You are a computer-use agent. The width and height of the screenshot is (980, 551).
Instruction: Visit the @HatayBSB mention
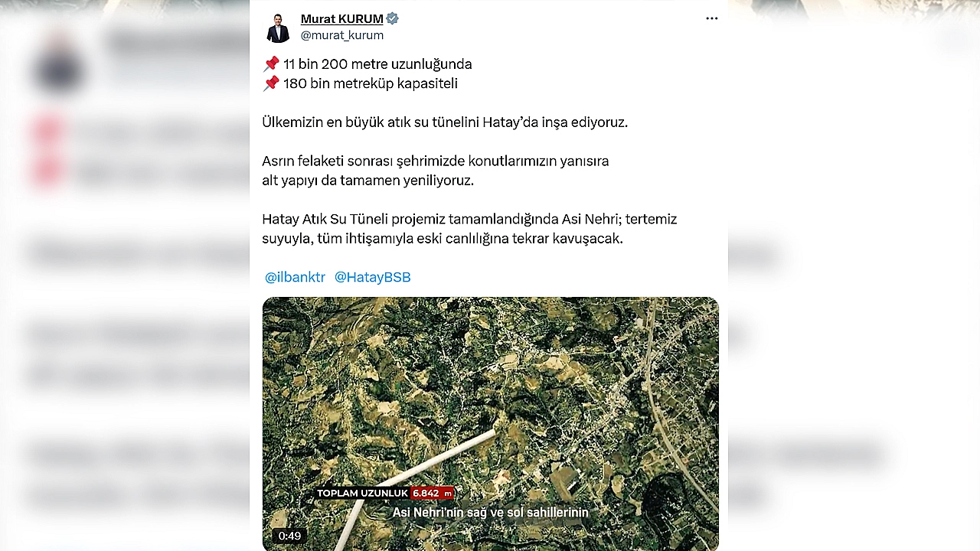[373, 277]
